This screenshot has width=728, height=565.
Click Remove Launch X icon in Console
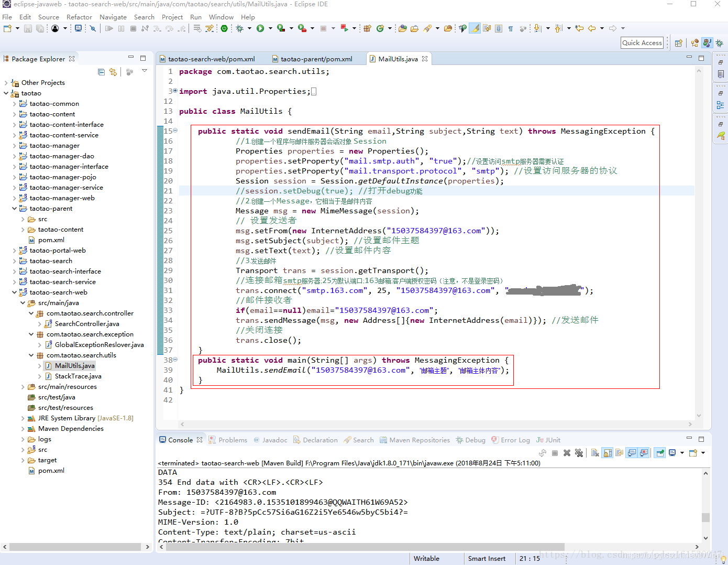click(x=567, y=453)
